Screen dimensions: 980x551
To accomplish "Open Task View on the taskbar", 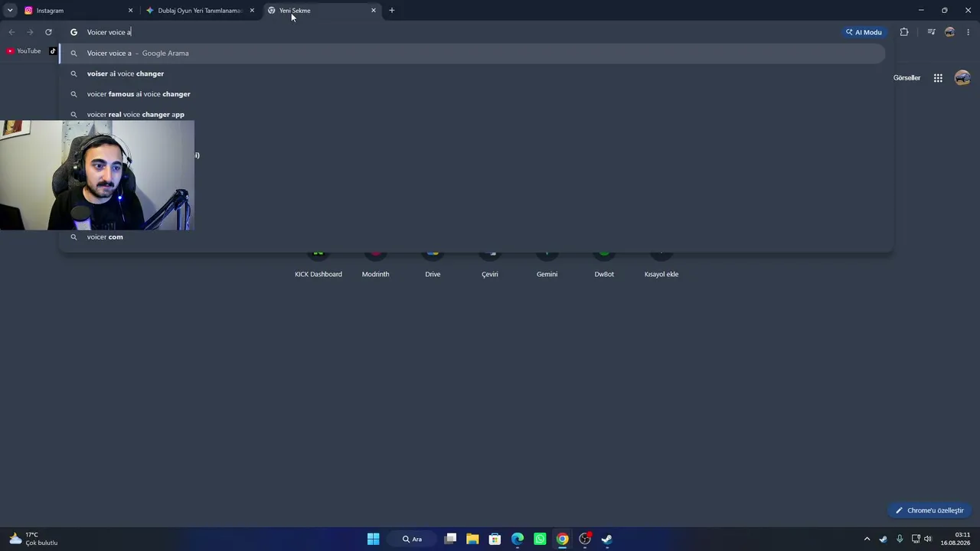I will point(450,539).
